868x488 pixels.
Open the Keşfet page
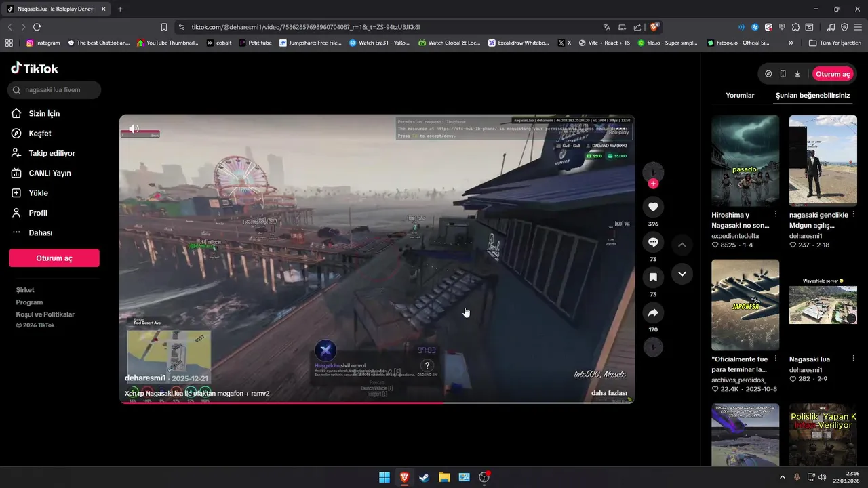(31, 134)
